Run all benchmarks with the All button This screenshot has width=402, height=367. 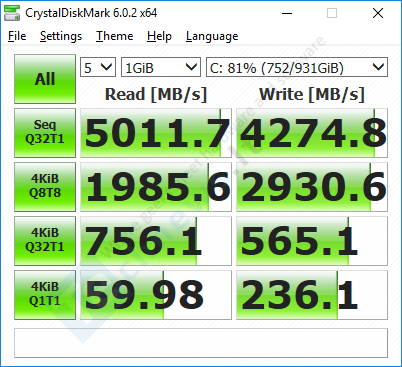pos(45,79)
